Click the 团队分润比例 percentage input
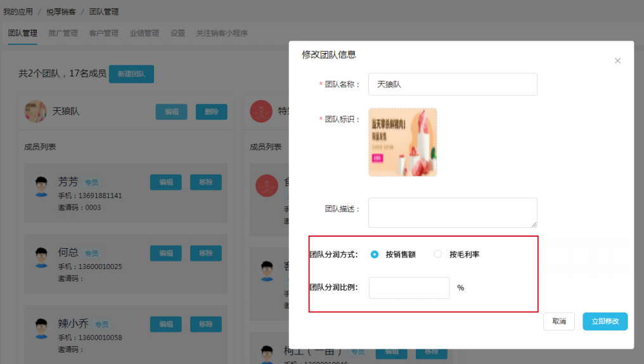 409,287
